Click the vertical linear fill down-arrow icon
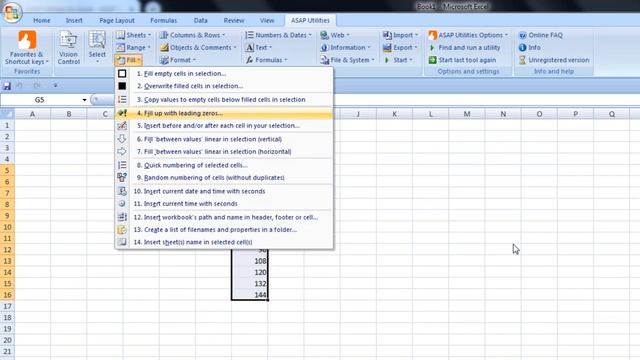 coord(122,139)
